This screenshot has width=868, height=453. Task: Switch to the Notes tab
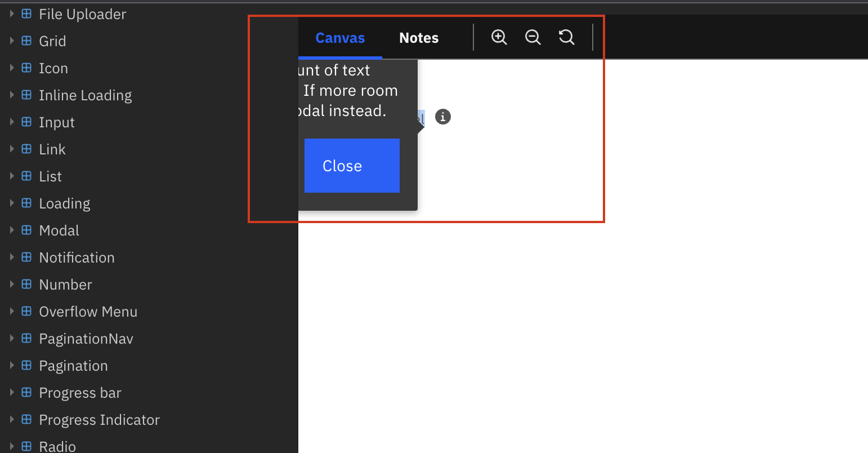(419, 38)
